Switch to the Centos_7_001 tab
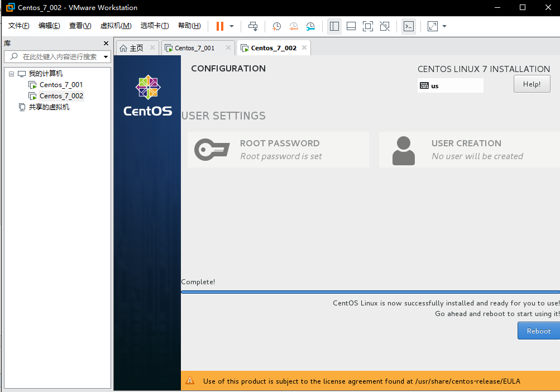 [195, 48]
